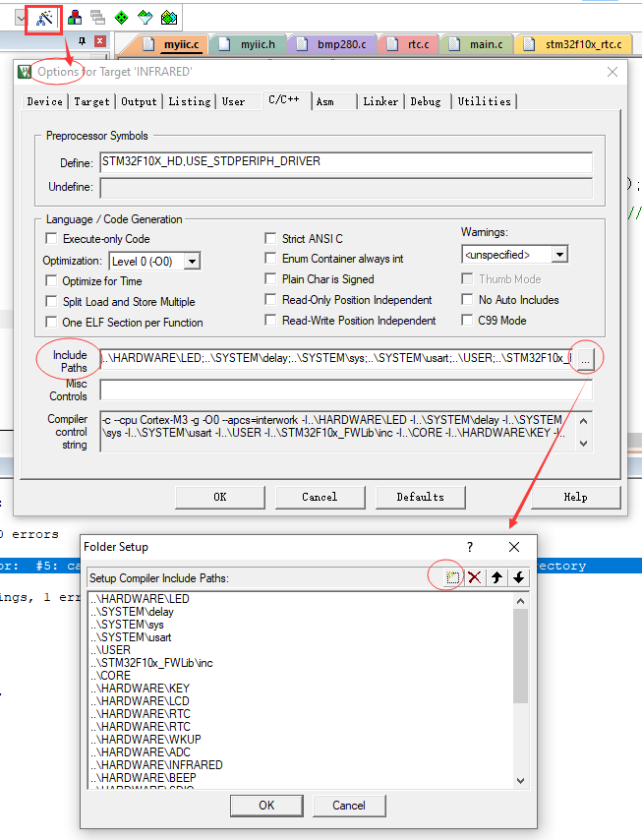The height and width of the screenshot is (840, 642).
Task: Select the Output tab in Options dialog
Action: click(x=139, y=101)
